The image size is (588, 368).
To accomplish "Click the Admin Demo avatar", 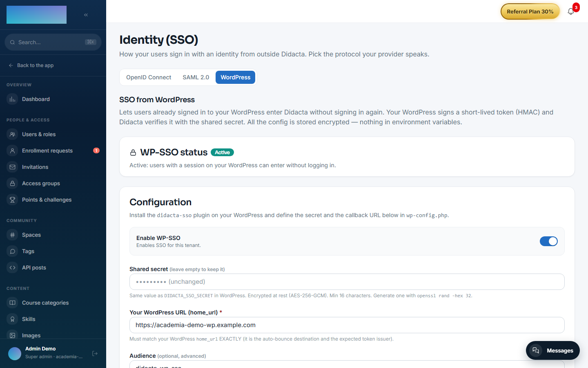I will (15, 353).
